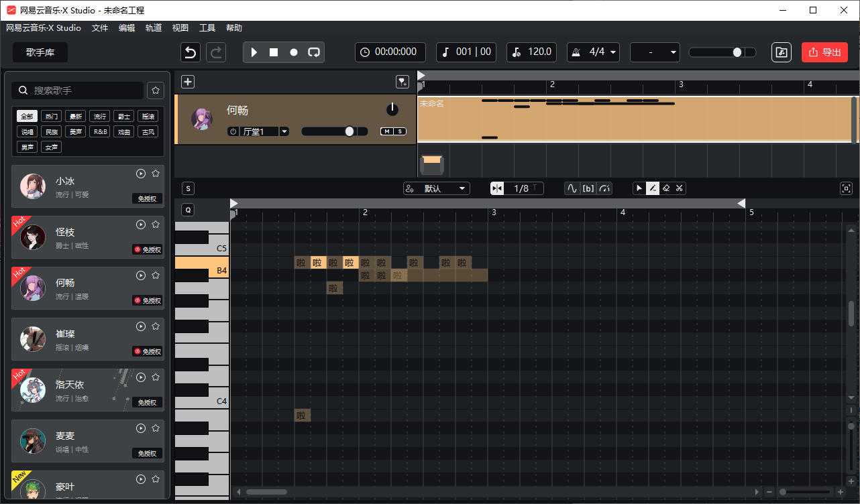Toggle favorites filter star beside search

tap(156, 90)
